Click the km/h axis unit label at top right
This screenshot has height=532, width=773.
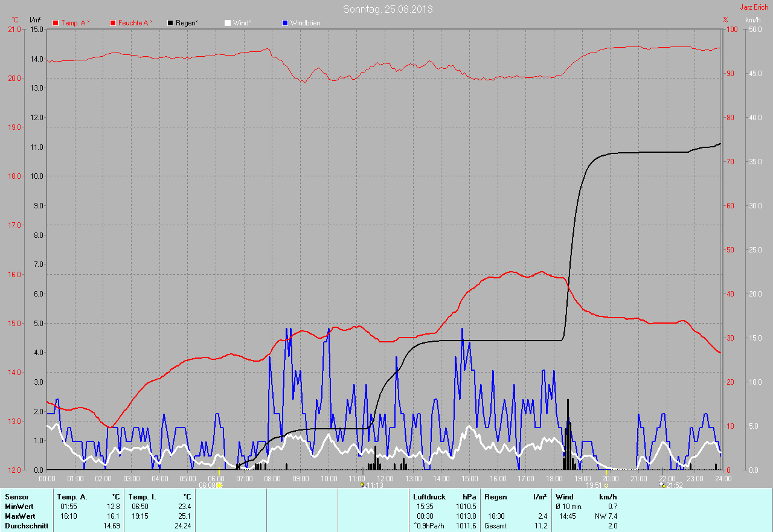pyautogui.click(x=752, y=20)
